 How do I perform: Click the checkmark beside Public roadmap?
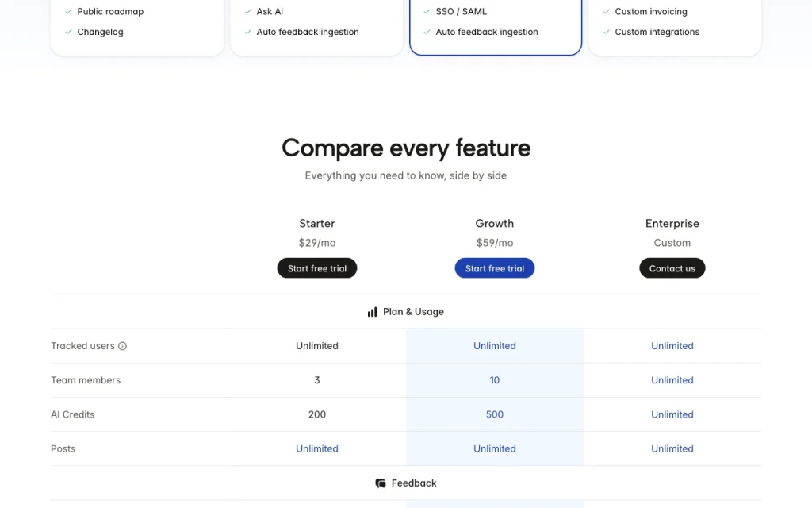coord(68,11)
